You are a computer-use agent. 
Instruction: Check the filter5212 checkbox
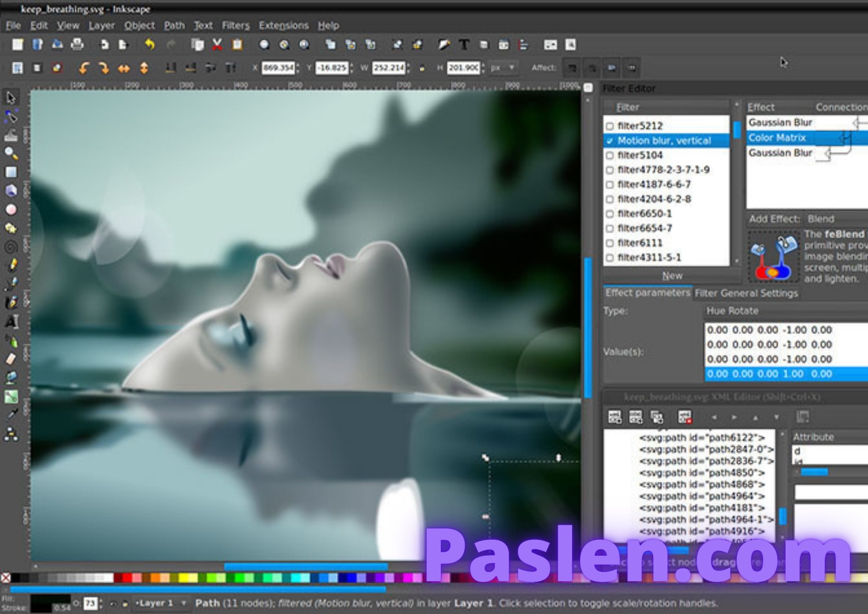610,126
